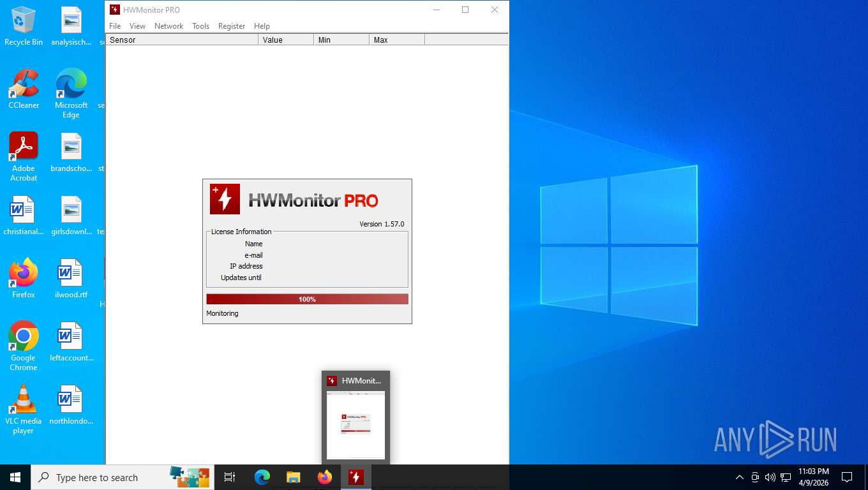The height and width of the screenshot is (490, 868).
Task: Click the HWMonitor PRO title bar icon
Action: pyautogui.click(x=114, y=10)
